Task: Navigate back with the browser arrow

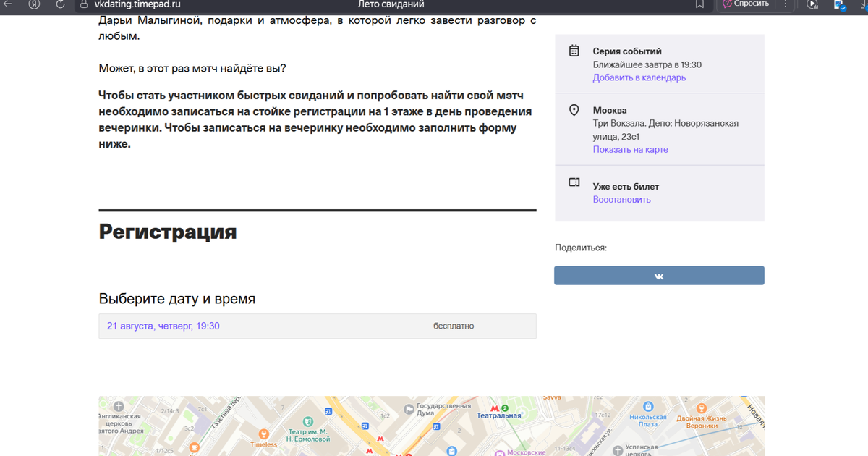Action: coord(7,4)
